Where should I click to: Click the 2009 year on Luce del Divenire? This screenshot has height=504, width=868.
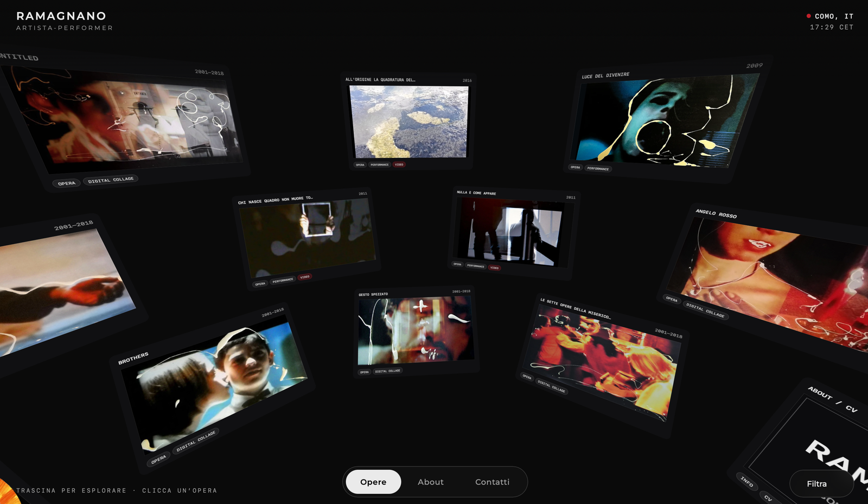click(x=754, y=66)
